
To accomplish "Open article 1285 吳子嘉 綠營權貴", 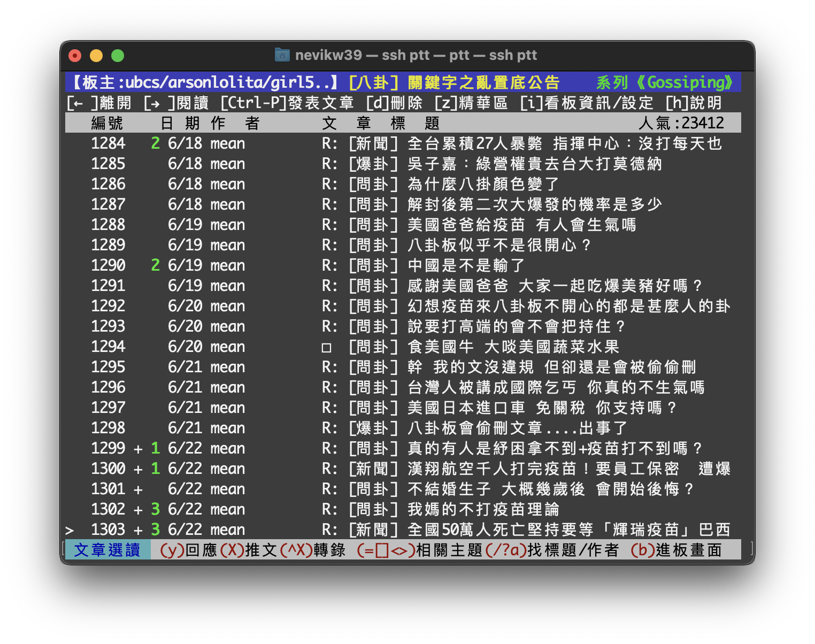I will pyautogui.click(x=403, y=164).
